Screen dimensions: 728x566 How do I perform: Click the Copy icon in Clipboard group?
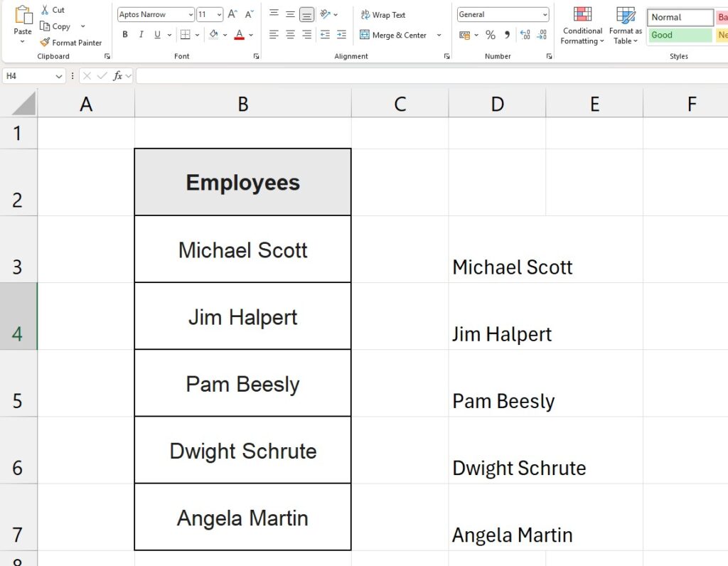tap(45, 26)
